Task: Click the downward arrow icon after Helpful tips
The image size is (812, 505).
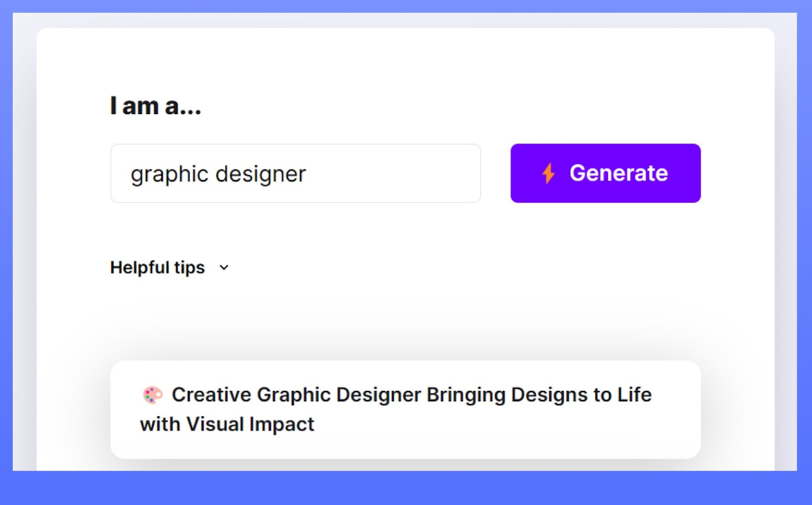Action: 223,268
